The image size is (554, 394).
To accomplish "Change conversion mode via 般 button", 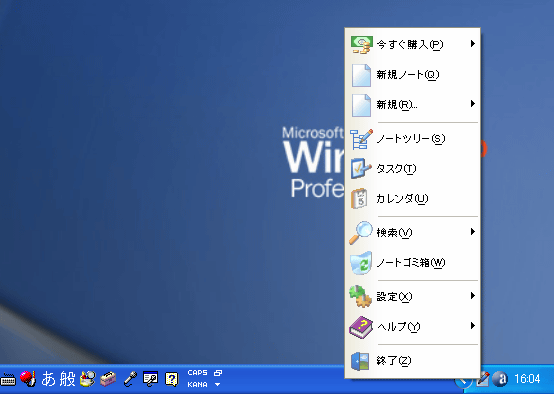I will [67, 378].
